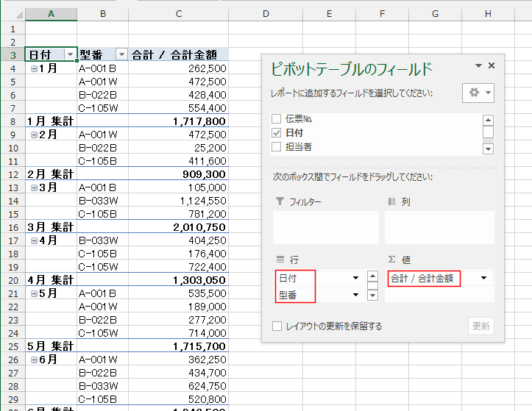Open dropdown of 型番 in rows area
The width and height of the screenshot is (532, 411).
(x=356, y=295)
